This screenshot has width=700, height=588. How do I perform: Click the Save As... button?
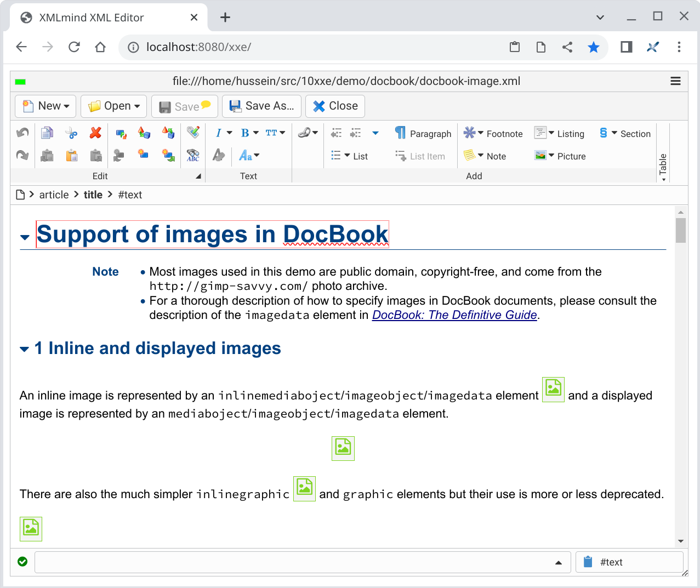pyautogui.click(x=261, y=106)
